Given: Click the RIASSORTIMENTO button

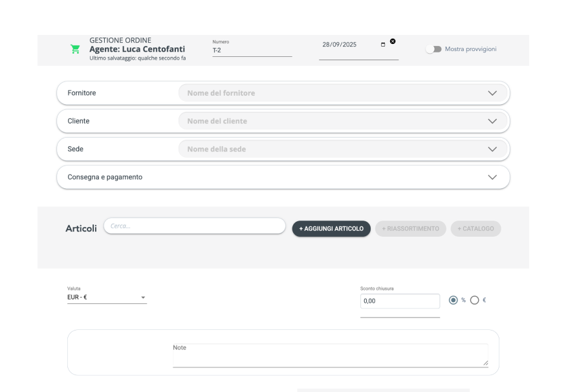Looking at the screenshot, I should (410, 228).
